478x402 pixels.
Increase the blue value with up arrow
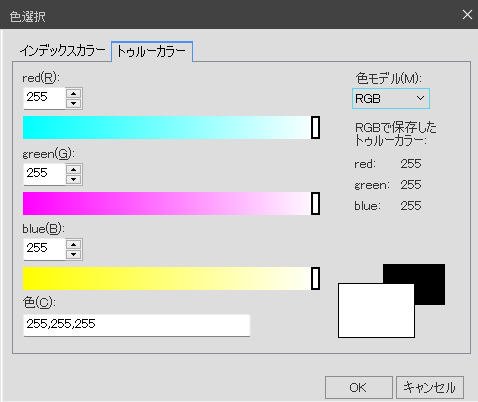[74, 245]
